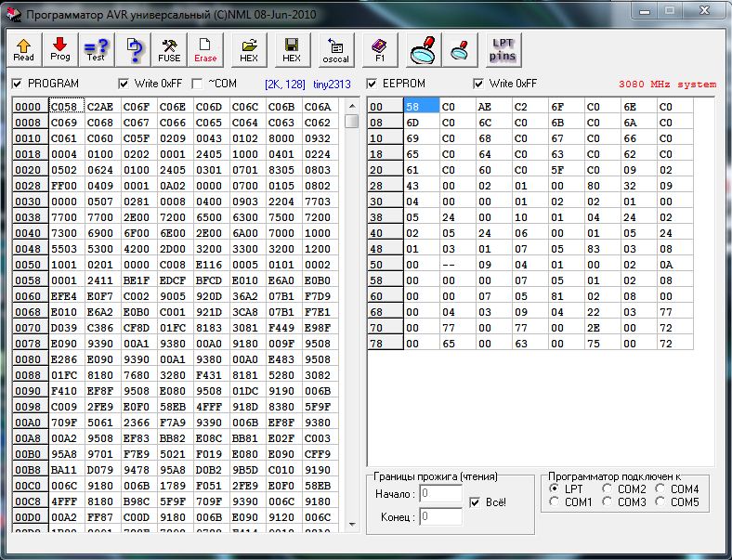The height and width of the screenshot is (560, 732).
Task: Toggle the Всё! checkbox
Action: pyautogui.click(x=476, y=502)
